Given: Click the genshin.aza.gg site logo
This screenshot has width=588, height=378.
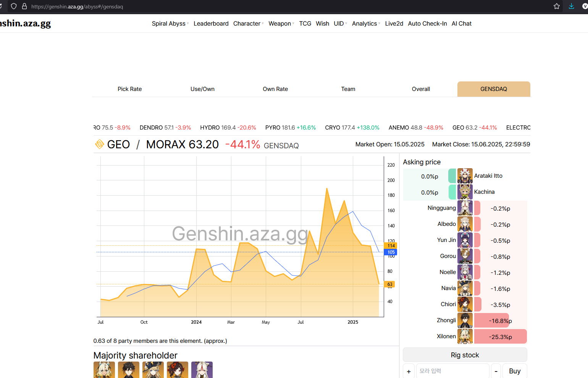Looking at the screenshot, I should (x=25, y=23).
